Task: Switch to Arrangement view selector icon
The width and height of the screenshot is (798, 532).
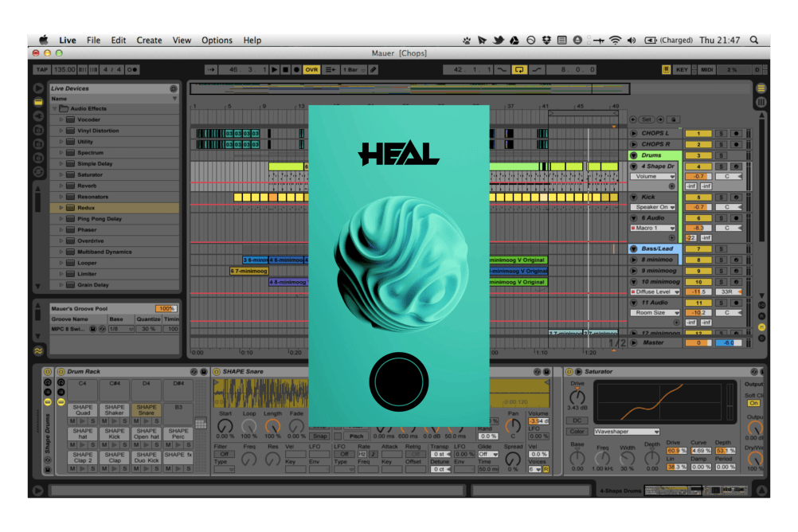Action: click(x=761, y=88)
